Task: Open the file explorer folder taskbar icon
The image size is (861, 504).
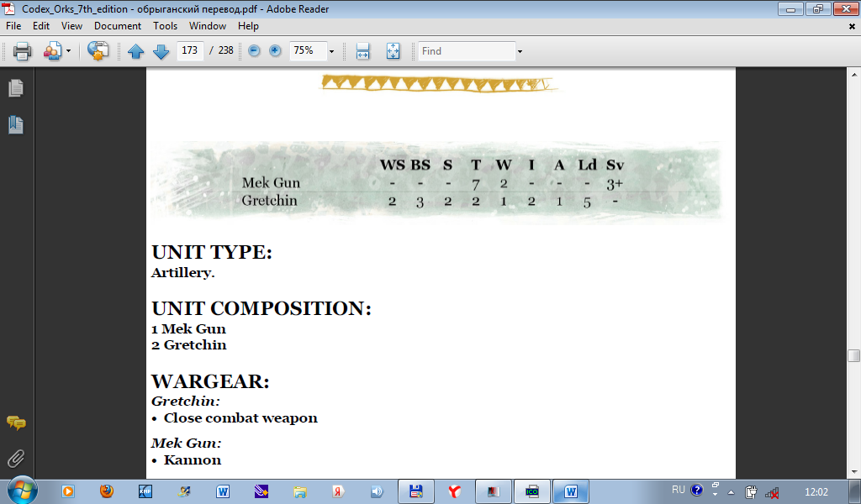Action: pos(299,491)
